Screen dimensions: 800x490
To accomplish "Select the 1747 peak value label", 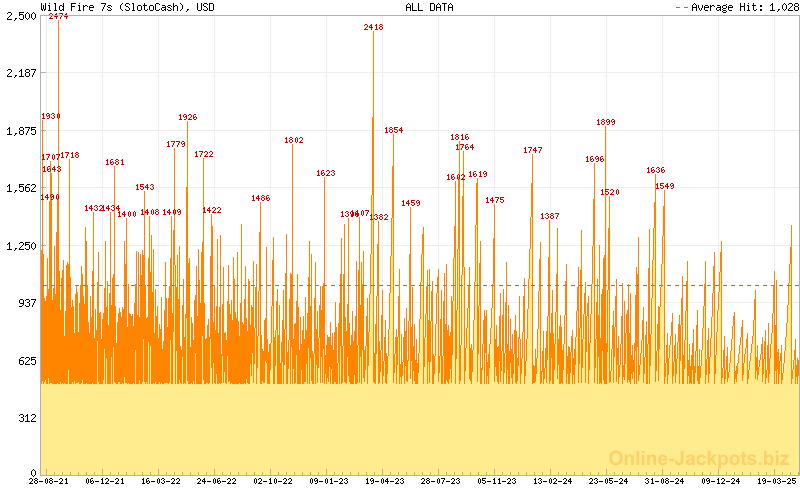I will click(532, 150).
